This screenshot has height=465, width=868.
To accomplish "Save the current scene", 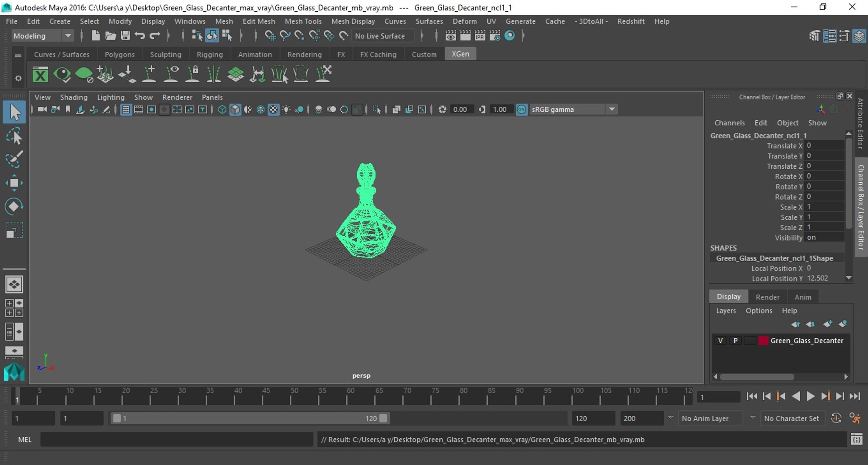I will coord(125,36).
